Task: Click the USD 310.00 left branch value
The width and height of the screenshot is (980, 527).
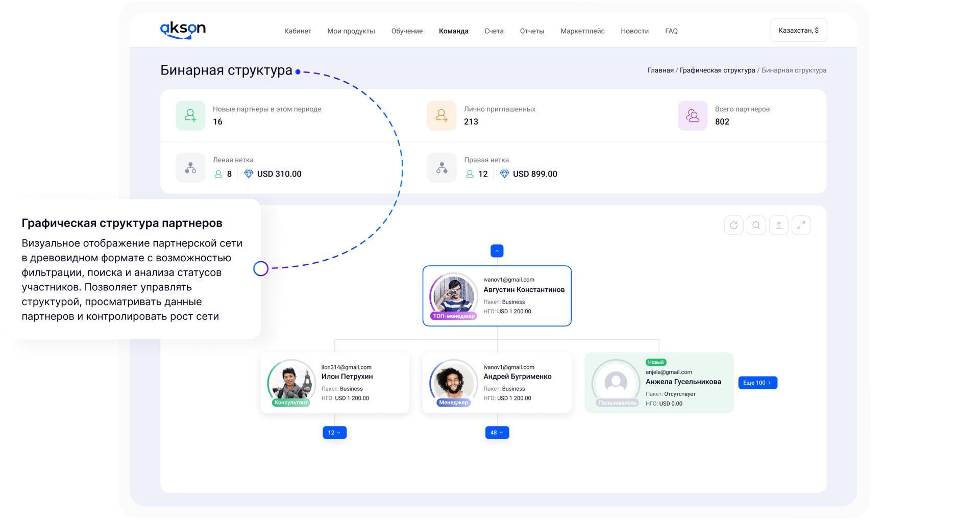Action: 279,174
